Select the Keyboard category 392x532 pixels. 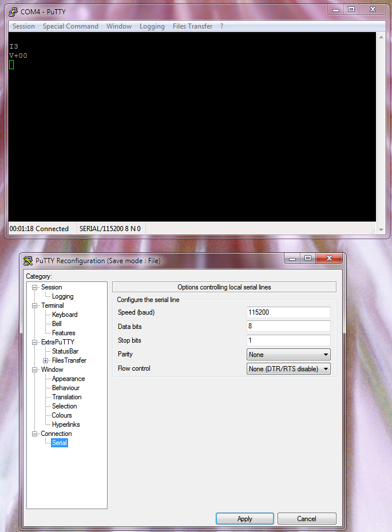point(65,315)
